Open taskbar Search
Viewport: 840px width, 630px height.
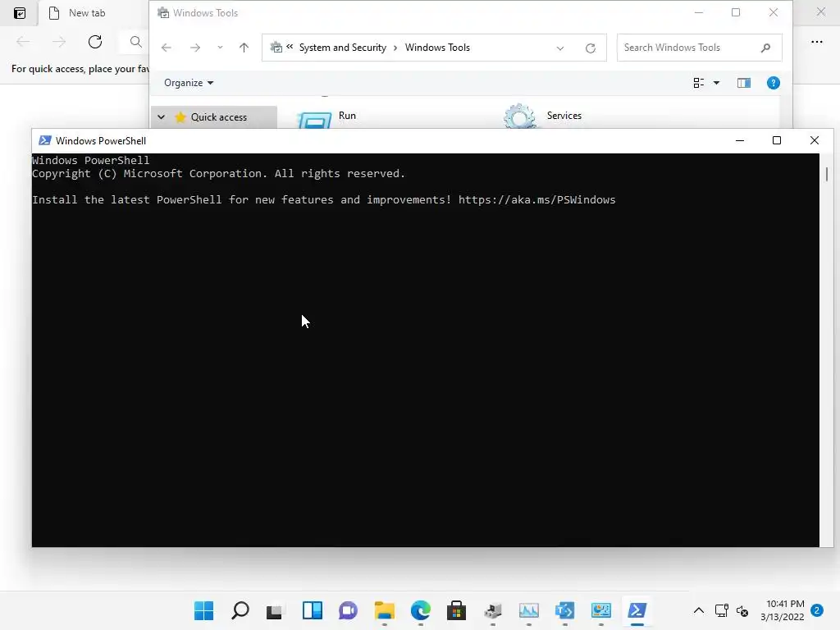pyautogui.click(x=240, y=610)
